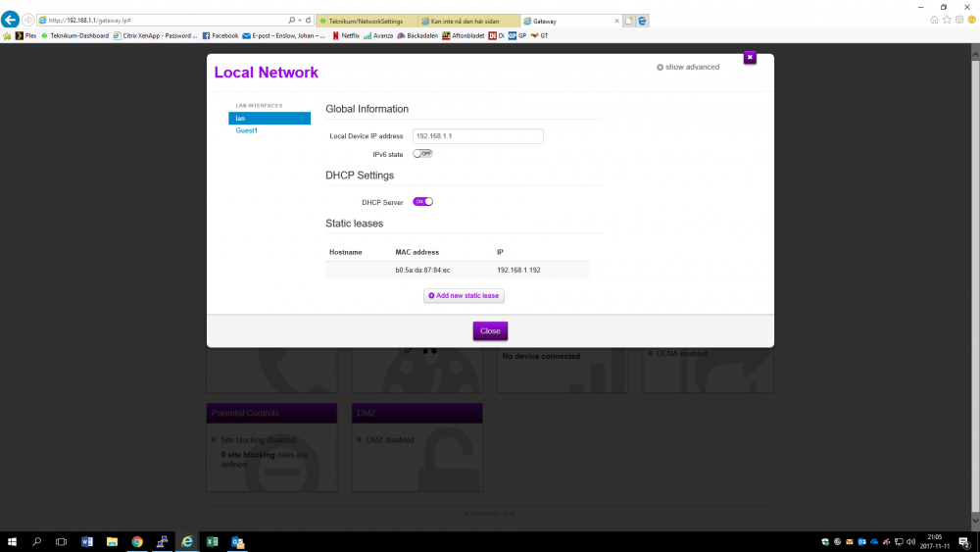Open Internet Explorer taskbar icon
Viewport: 980px width, 552px height.
click(x=187, y=542)
